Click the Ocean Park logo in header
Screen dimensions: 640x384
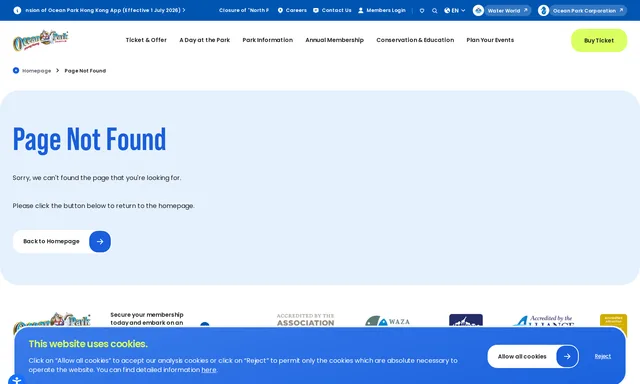point(40,40)
